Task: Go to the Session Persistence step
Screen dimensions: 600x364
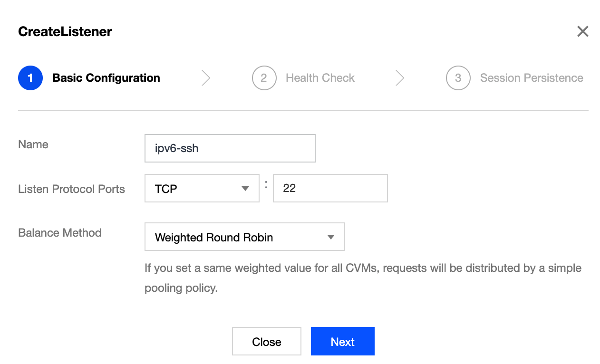Action: (531, 78)
